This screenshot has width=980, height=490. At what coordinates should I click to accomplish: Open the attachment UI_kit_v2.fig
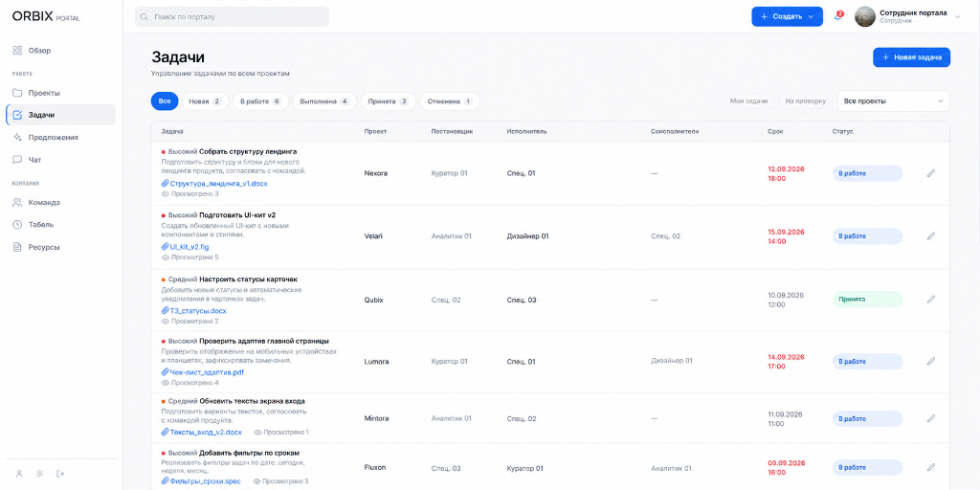(x=185, y=247)
